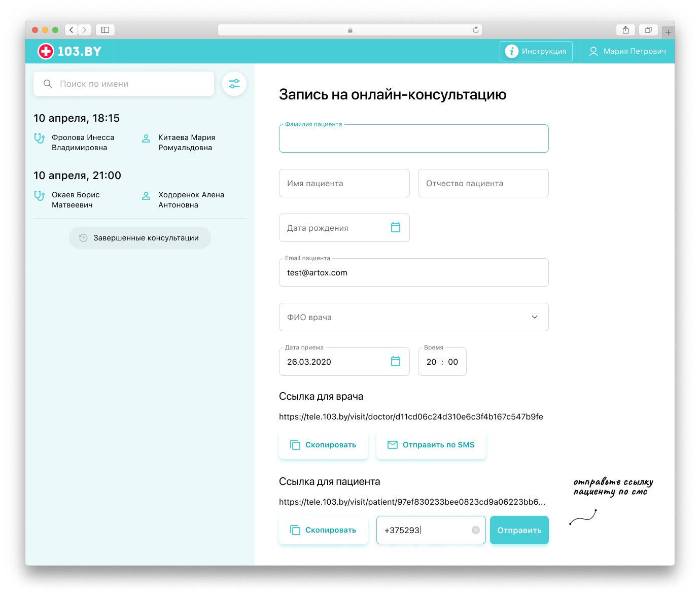Show all browser tabs

pyautogui.click(x=648, y=30)
